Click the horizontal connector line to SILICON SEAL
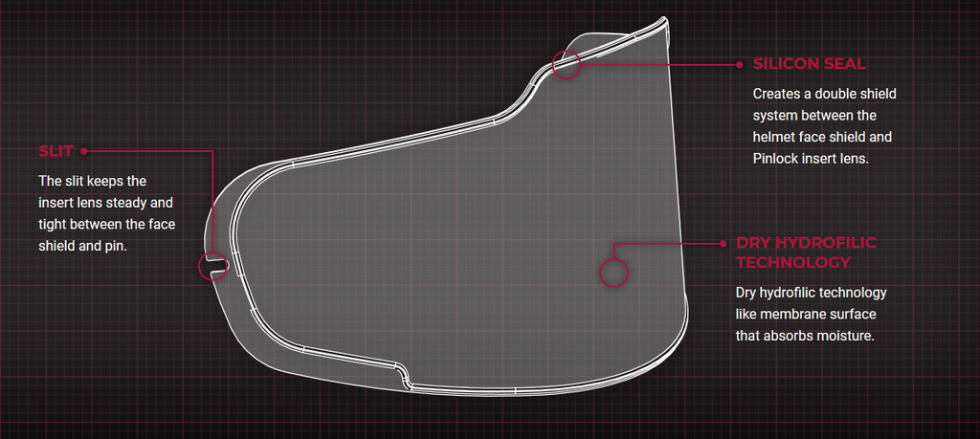 coord(658,64)
